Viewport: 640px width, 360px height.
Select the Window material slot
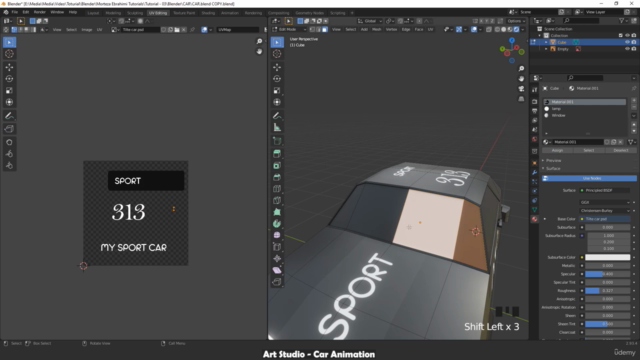(x=584, y=116)
